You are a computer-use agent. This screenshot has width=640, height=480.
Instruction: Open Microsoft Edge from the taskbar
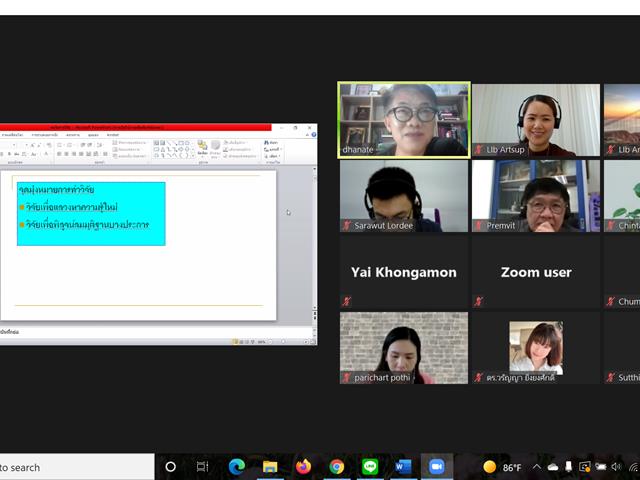236,467
